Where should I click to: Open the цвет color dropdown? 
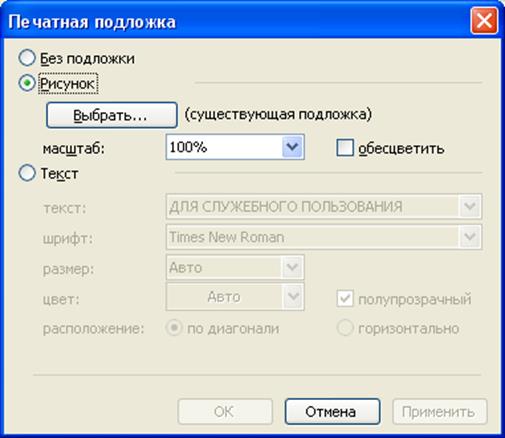[235, 297]
